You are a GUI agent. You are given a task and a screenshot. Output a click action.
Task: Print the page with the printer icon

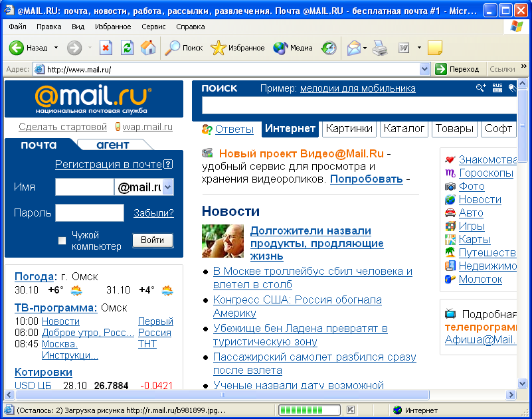[x=380, y=48]
